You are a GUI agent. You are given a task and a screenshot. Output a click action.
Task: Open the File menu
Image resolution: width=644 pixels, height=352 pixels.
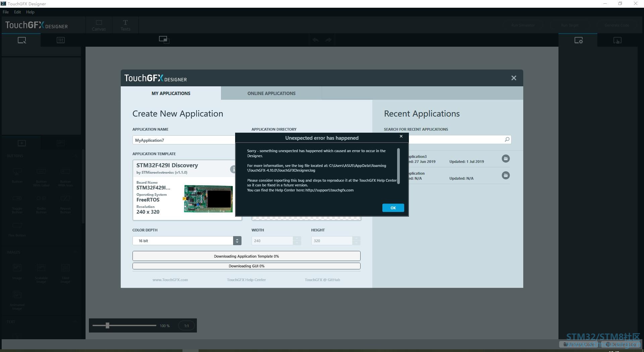(6, 12)
